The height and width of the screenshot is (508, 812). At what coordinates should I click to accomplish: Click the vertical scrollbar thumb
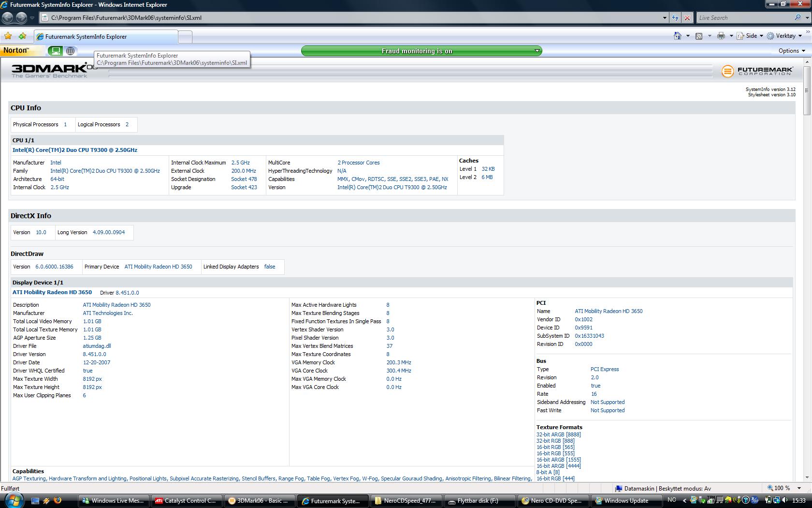tap(807, 90)
